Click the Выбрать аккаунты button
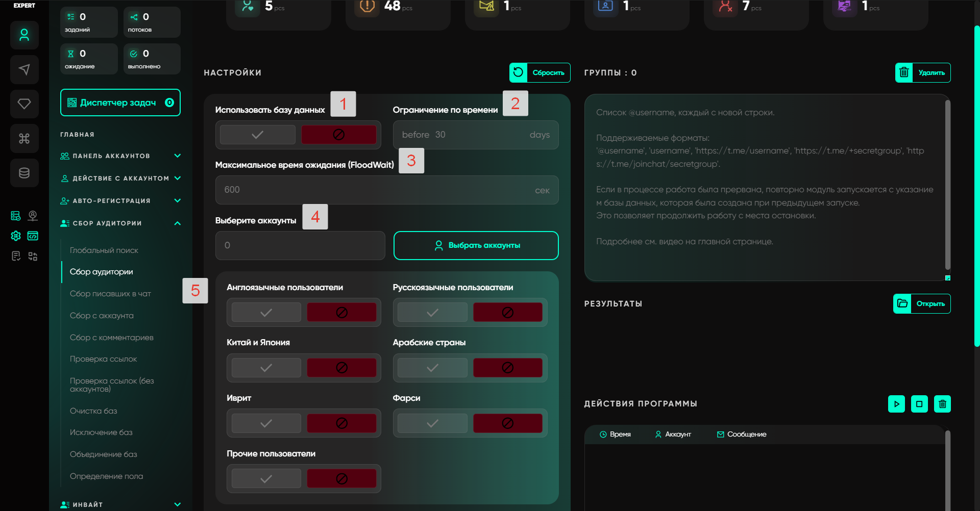 tap(476, 245)
